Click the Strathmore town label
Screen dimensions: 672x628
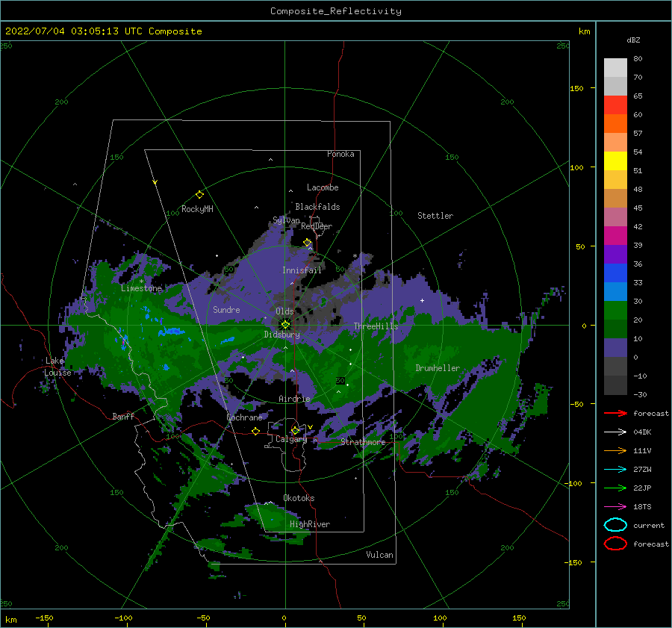pyautogui.click(x=363, y=442)
